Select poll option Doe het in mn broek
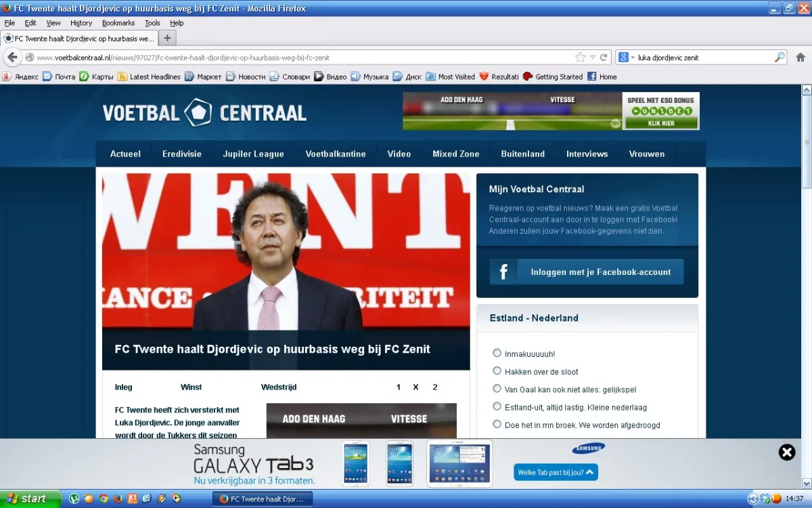The width and height of the screenshot is (812, 508). click(497, 424)
